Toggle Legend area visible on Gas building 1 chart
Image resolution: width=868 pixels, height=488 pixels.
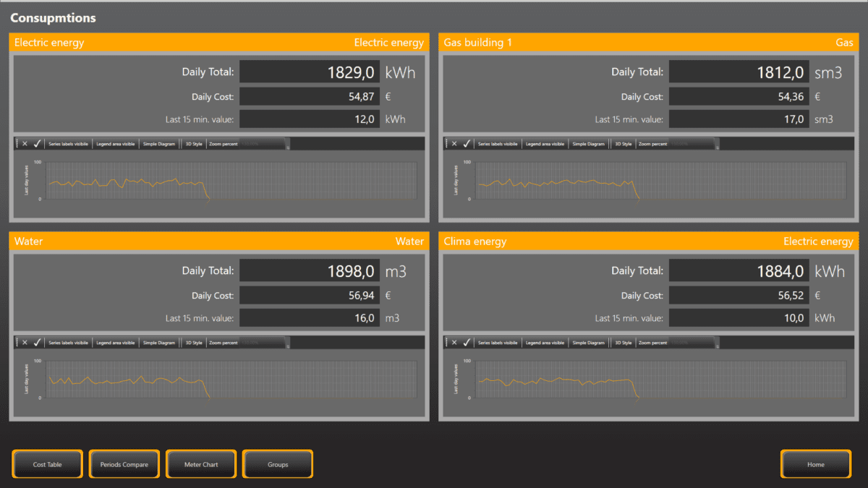click(545, 144)
